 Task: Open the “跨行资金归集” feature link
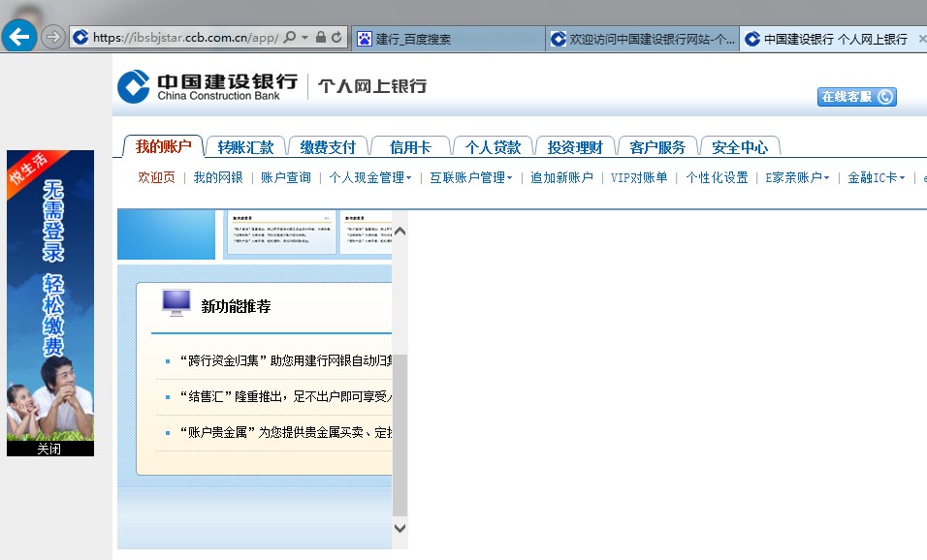pyautogui.click(x=285, y=361)
